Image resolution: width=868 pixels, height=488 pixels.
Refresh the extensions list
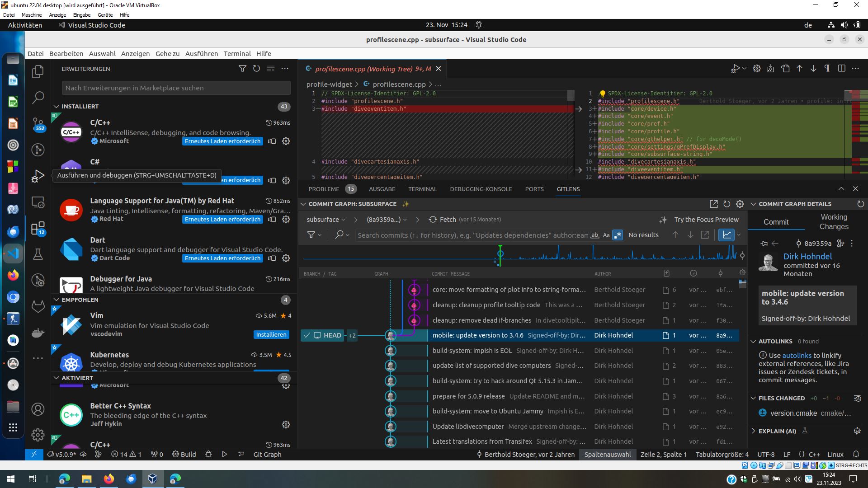256,69
